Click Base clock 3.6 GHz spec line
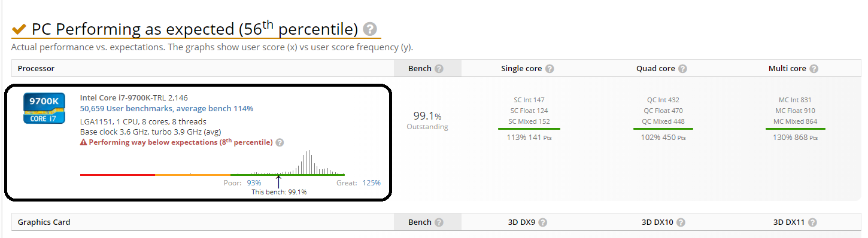Screen dimensions: 868x238 click(x=151, y=132)
